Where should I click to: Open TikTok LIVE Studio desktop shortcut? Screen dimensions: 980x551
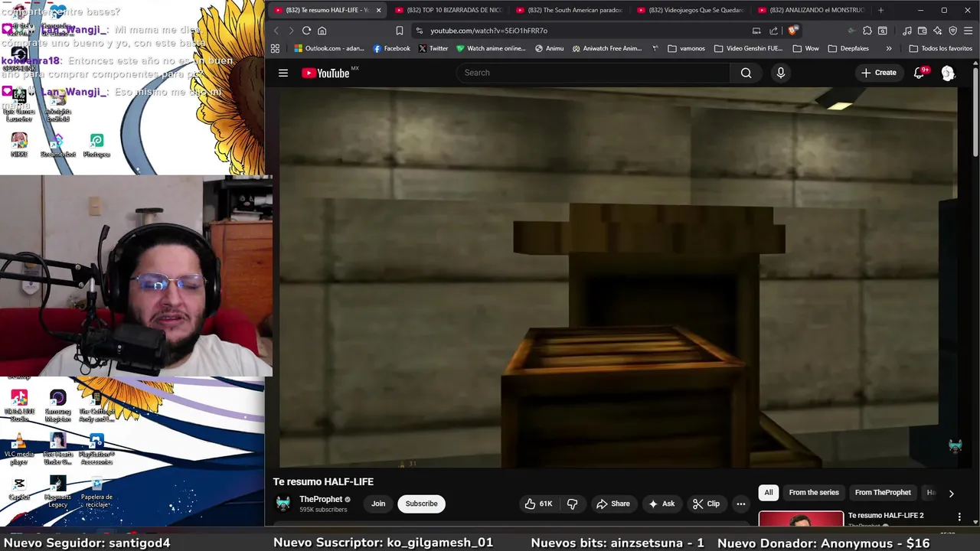pyautogui.click(x=19, y=406)
